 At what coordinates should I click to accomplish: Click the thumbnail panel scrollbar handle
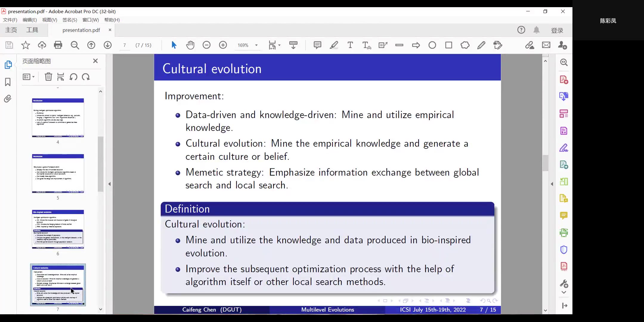pyautogui.click(x=100, y=164)
